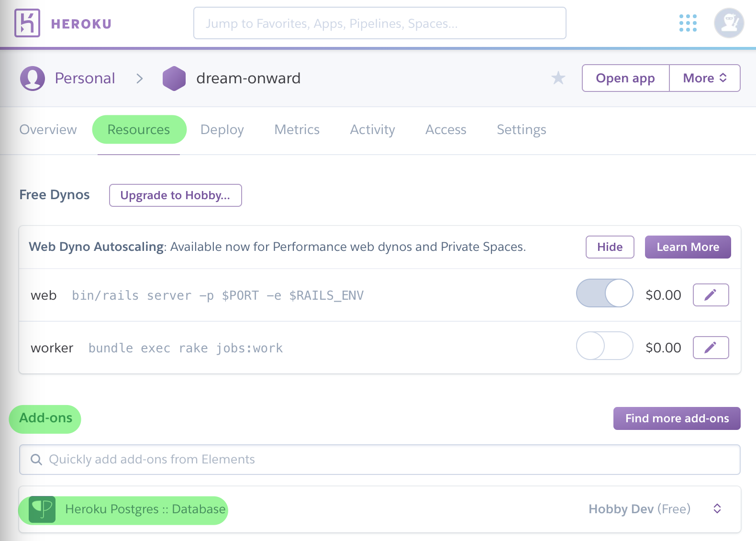
Task: Switch to the Overview tab
Action: 48,130
